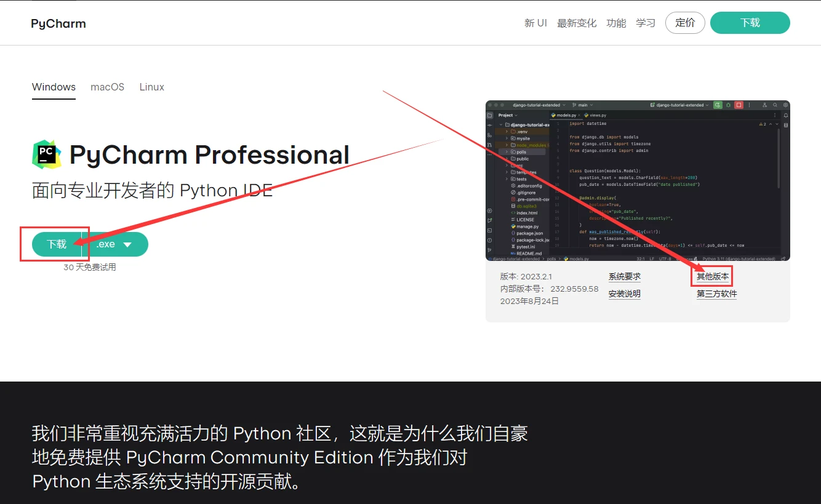821x504 pixels.
Task: Click the 版本: 2023.2.1 text
Action: pos(526,276)
